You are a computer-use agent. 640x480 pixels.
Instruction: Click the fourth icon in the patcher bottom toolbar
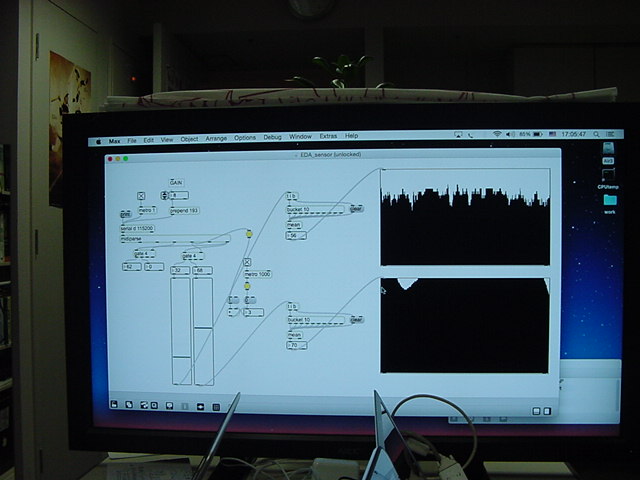pyautogui.click(x=154, y=405)
